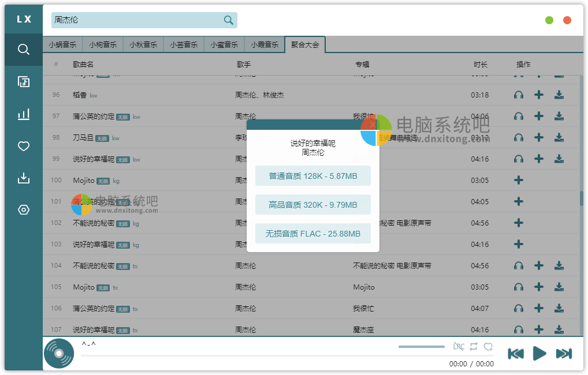The image size is (588, 375).
Task: Select song row 103 说好的幸福呢
Action: (311, 245)
